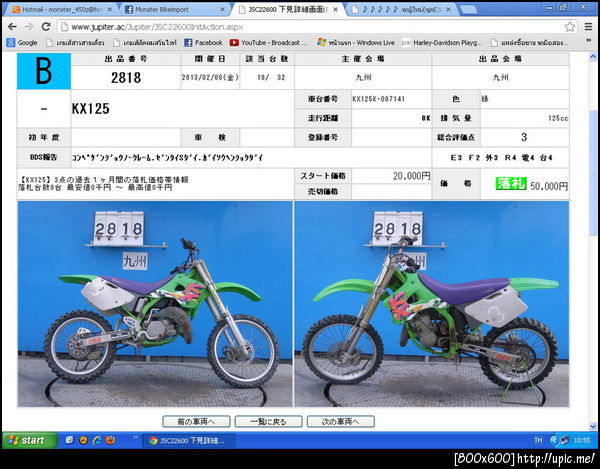
Task: Click the 125cc displacement value
Action: pos(558,118)
